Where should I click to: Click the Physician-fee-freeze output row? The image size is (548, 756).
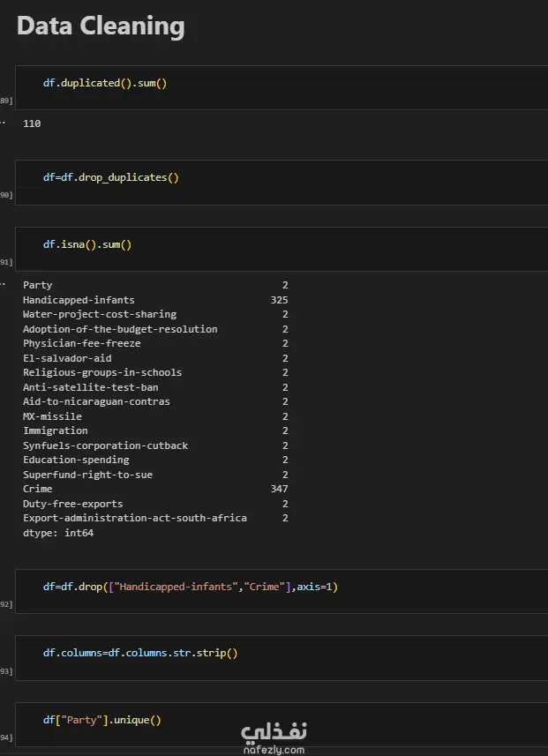click(x=82, y=343)
